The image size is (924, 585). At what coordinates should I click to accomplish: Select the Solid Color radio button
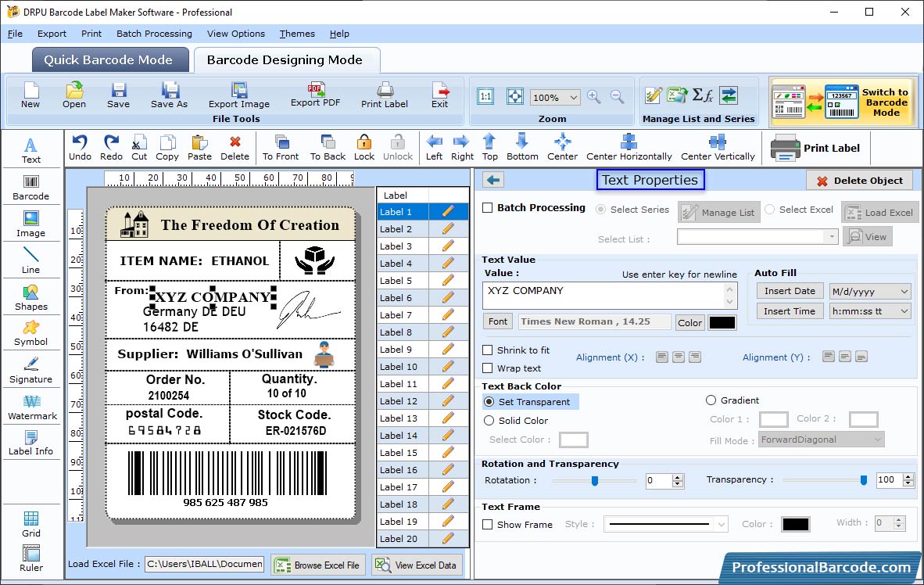pyautogui.click(x=489, y=421)
